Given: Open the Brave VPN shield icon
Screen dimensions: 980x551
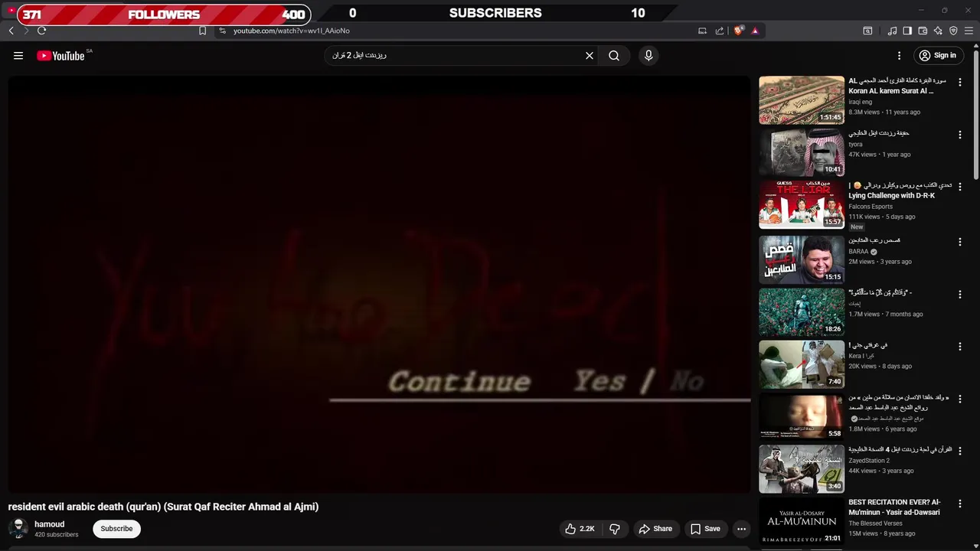Looking at the screenshot, I should (x=953, y=31).
